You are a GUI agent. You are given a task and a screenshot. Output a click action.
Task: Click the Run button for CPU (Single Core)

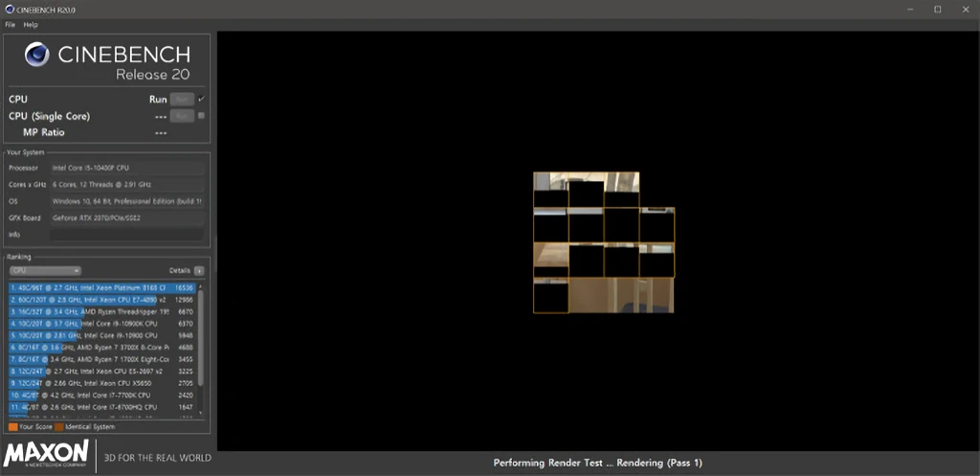click(182, 116)
